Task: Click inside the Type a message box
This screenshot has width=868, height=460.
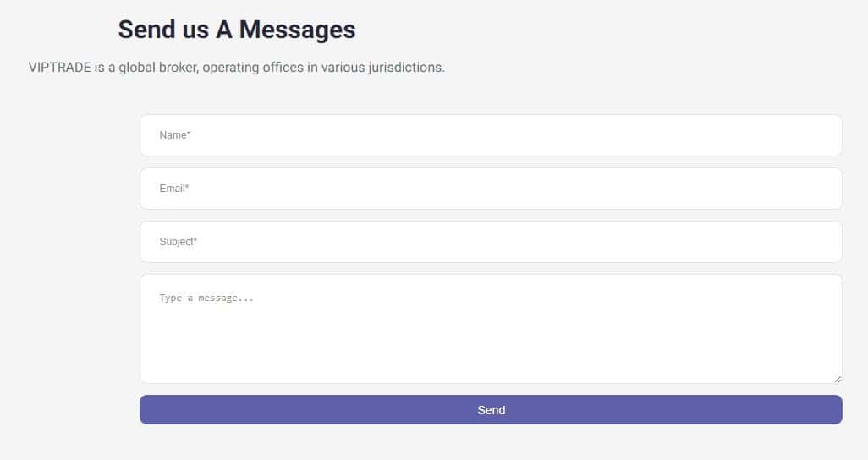Action: 491,329
